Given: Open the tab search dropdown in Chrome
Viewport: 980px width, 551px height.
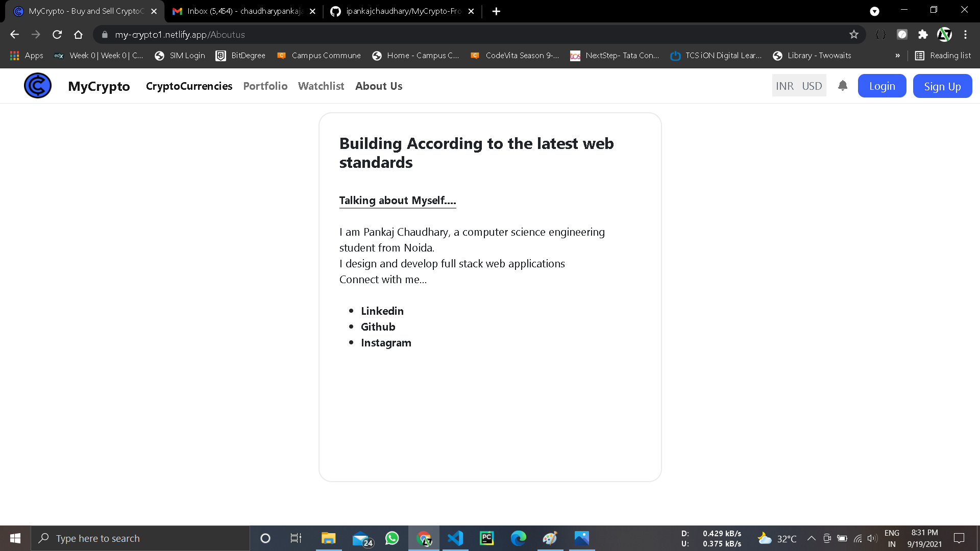Looking at the screenshot, I should pos(874,11).
